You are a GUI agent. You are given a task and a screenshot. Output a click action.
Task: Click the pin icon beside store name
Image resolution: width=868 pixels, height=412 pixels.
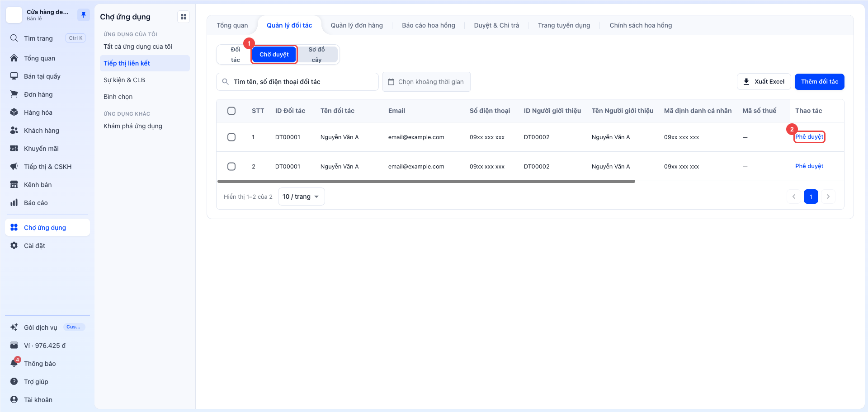click(x=83, y=15)
